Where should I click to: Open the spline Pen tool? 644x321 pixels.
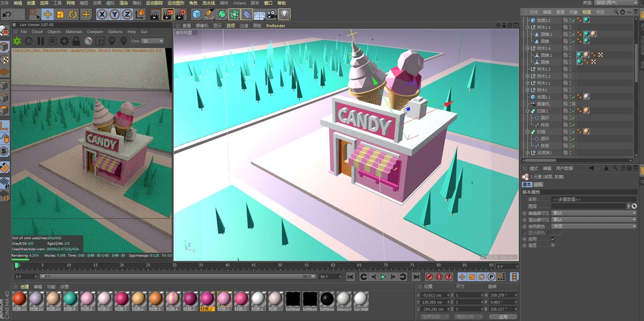click(209, 14)
